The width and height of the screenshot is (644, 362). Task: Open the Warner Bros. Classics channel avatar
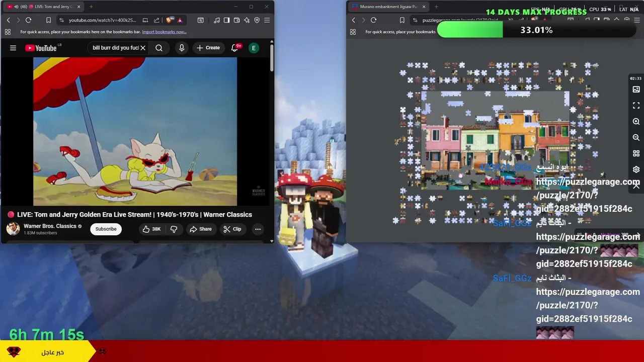[x=13, y=229]
